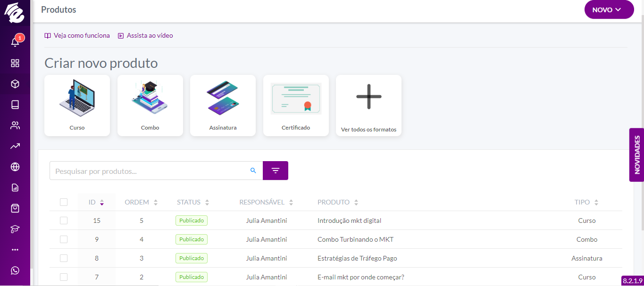Click the app logo at top of sidebar
The height and width of the screenshot is (286, 644).
pos(15,13)
